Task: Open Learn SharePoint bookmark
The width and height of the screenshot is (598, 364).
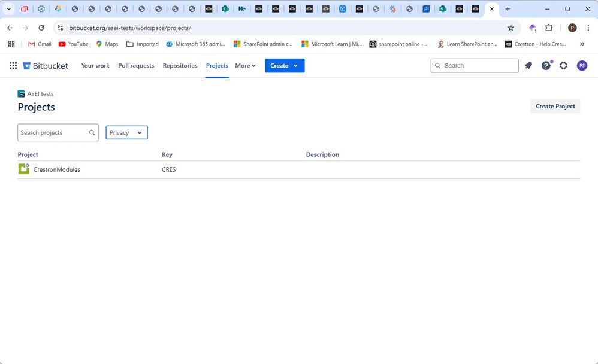Action: click(467, 44)
